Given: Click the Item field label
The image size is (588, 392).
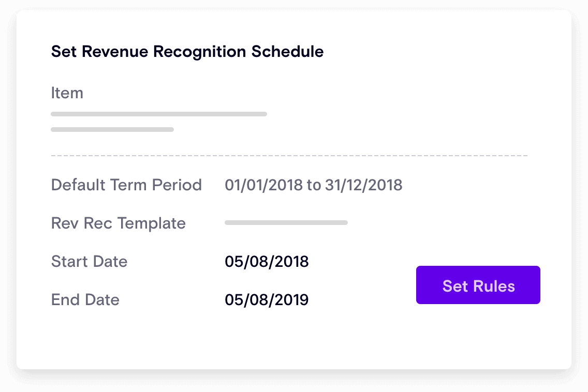Looking at the screenshot, I should click(x=67, y=93).
